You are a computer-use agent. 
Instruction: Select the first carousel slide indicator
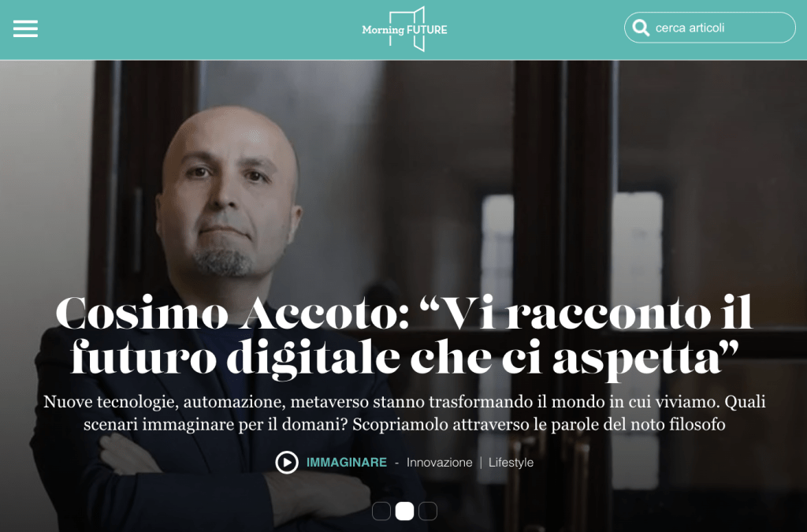point(381,511)
